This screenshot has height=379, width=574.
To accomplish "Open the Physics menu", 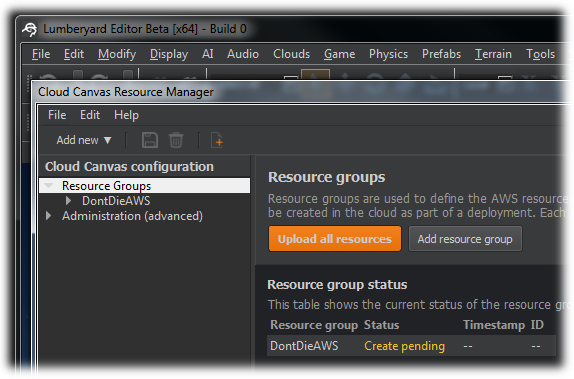I will (x=388, y=54).
